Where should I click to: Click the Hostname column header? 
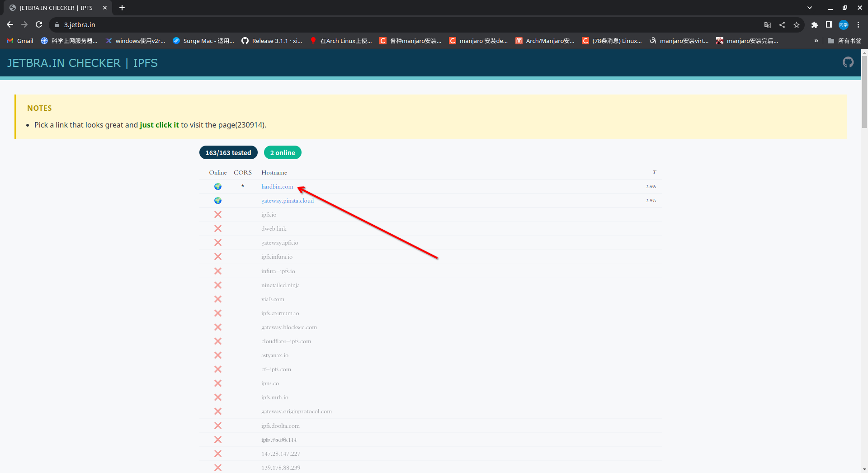pyautogui.click(x=274, y=172)
